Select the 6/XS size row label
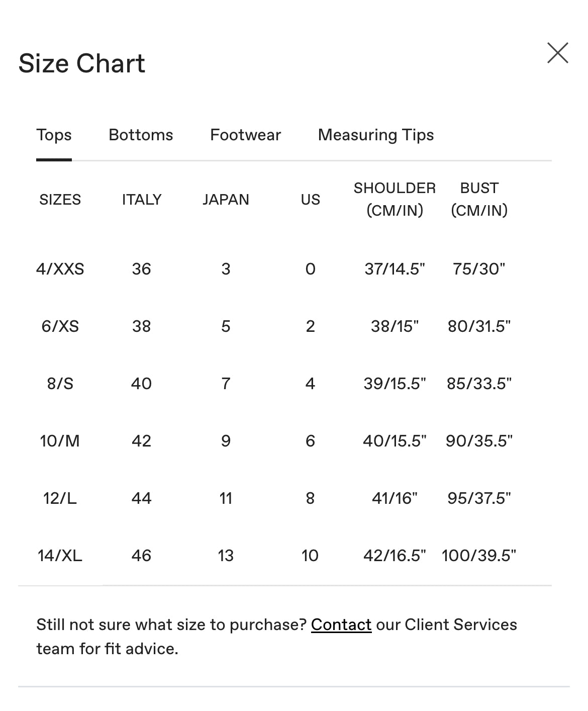This screenshot has width=588, height=711. (60, 326)
